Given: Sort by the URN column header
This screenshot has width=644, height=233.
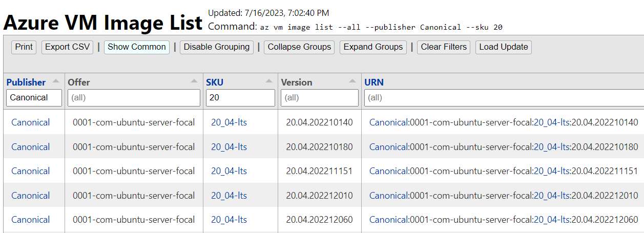Looking at the screenshot, I should 374,82.
